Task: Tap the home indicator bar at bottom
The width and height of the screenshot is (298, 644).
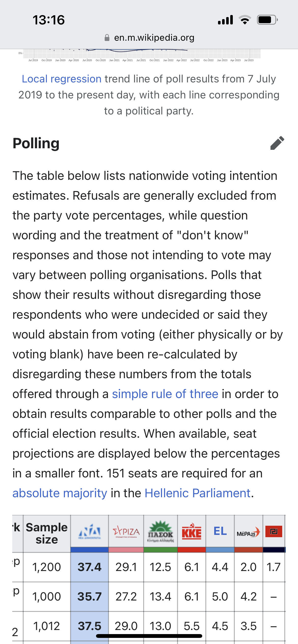Action: (149, 636)
